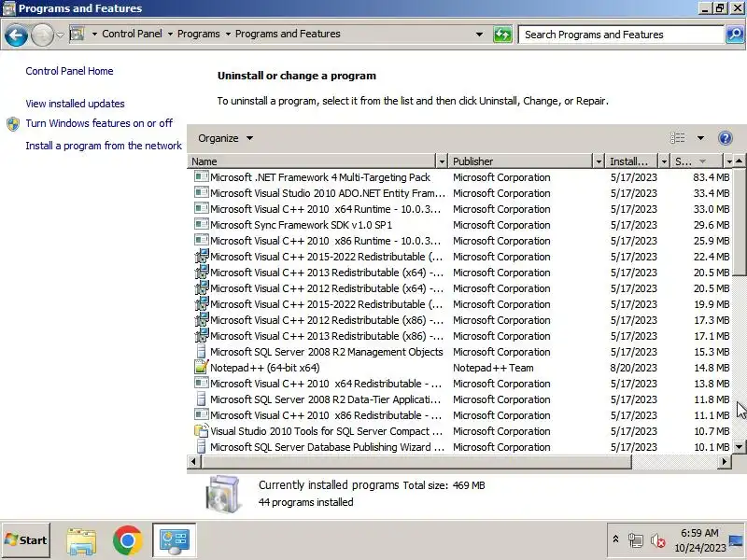Open Windows Explorer from the taskbar

tap(81, 540)
